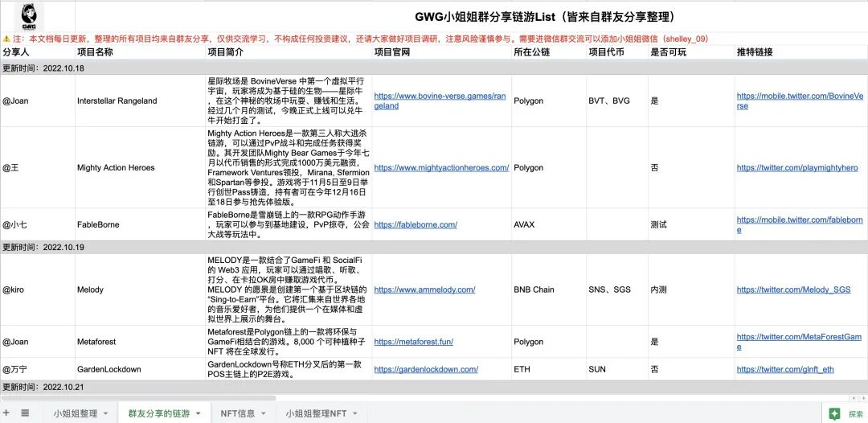
Task: Select the Melody project name cell
Action: click(x=140, y=290)
